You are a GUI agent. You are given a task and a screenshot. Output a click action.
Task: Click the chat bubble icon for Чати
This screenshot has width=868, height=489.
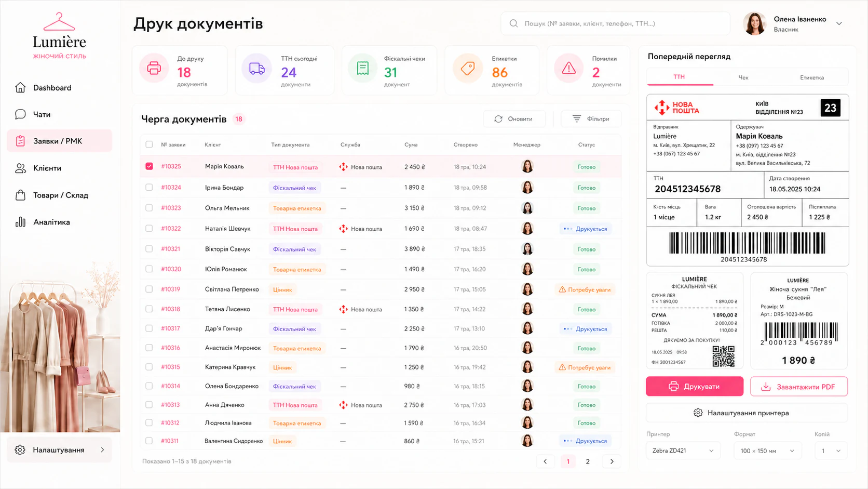[x=20, y=114]
